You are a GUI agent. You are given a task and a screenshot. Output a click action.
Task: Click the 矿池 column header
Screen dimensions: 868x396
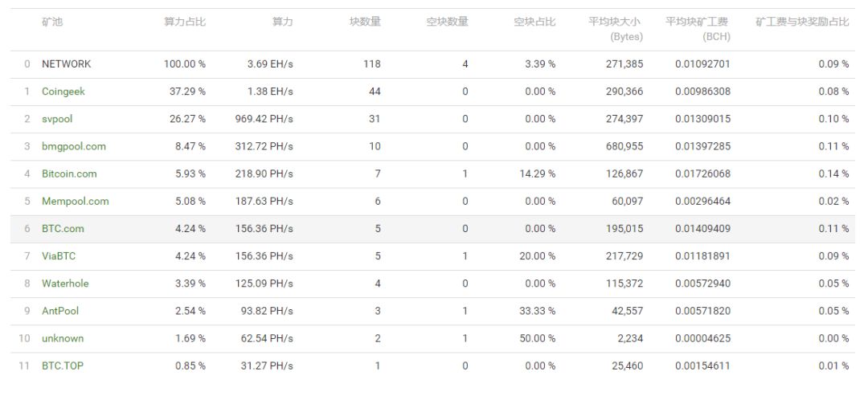[x=52, y=22]
